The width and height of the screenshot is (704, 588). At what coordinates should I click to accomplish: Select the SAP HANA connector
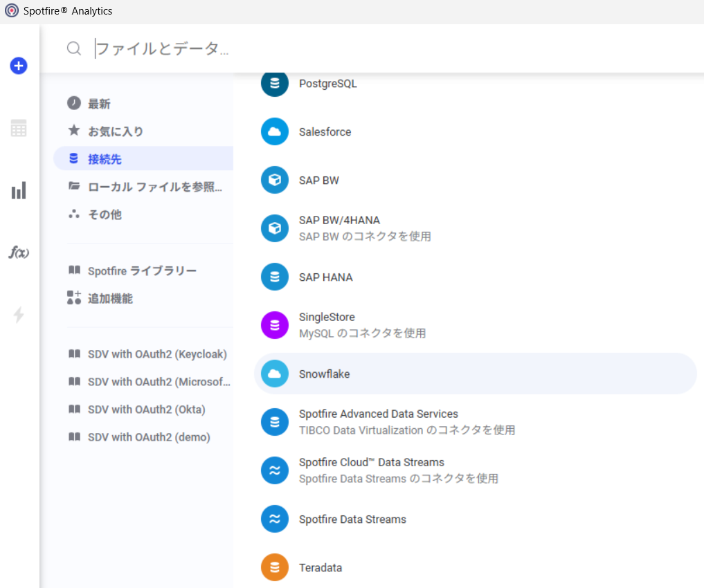476,277
